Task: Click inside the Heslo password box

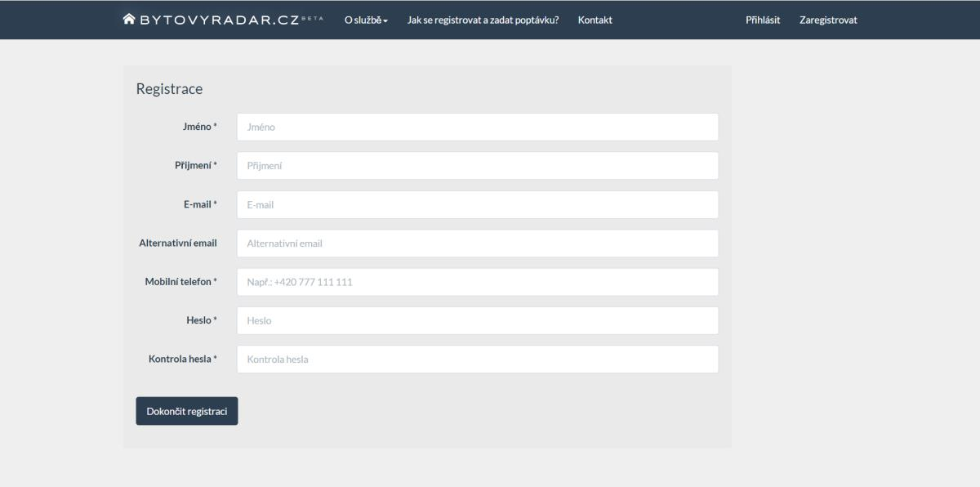Action: pyautogui.click(x=477, y=320)
